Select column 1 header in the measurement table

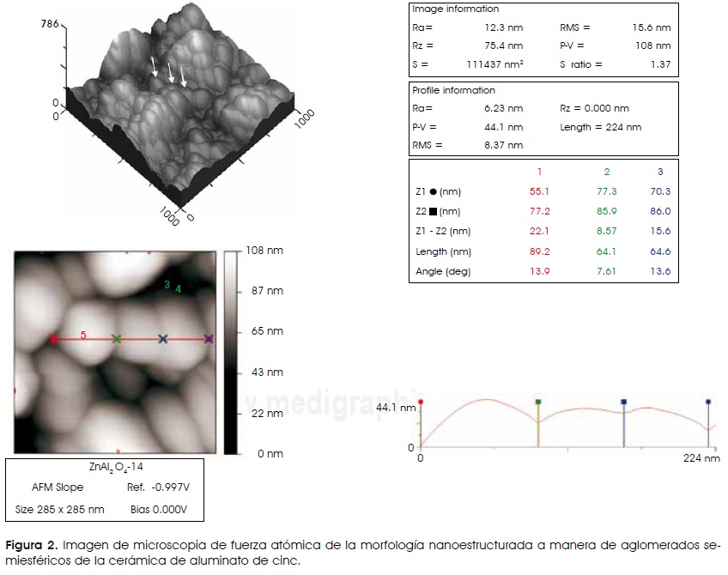click(540, 172)
